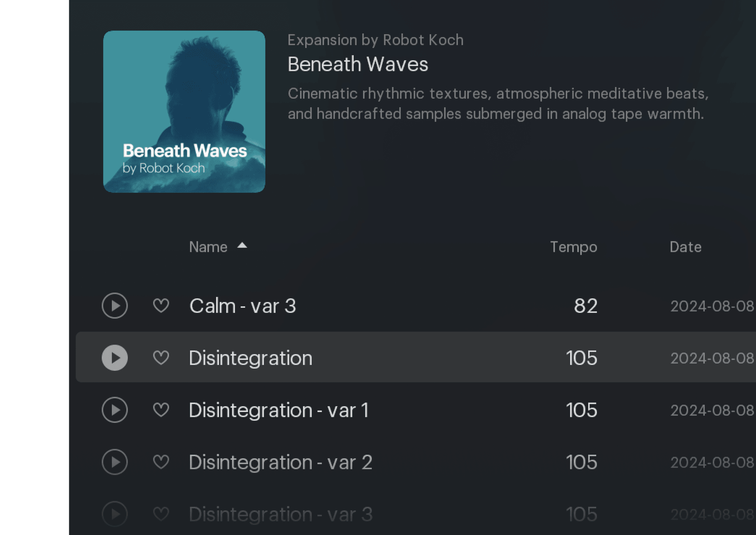The height and width of the screenshot is (535, 756).
Task: Select the Calm - var 3 name
Action: (x=242, y=306)
